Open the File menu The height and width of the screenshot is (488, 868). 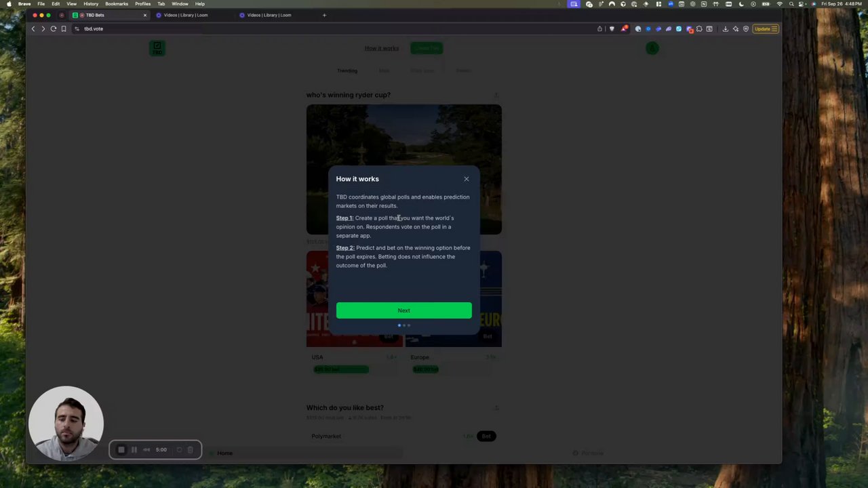pyautogui.click(x=41, y=4)
